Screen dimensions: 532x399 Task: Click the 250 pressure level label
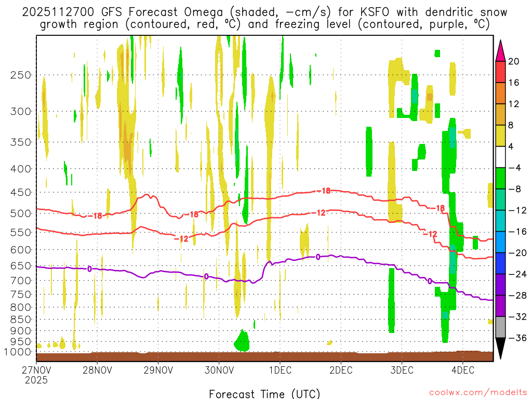(21, 75)
